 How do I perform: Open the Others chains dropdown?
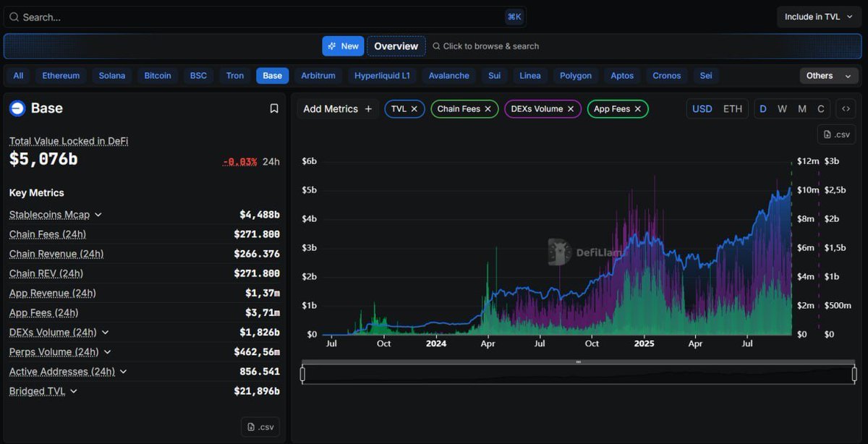(x=829, y=75)
